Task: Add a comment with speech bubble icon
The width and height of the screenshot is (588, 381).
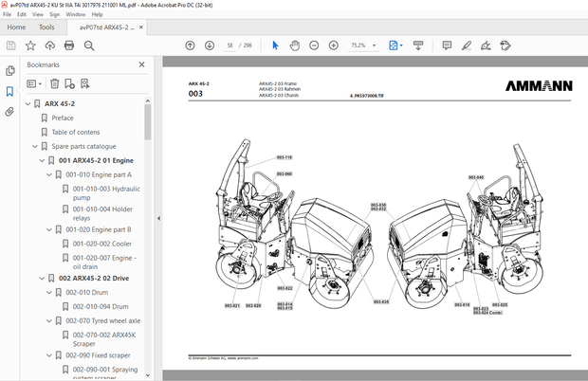Action: 447,45
